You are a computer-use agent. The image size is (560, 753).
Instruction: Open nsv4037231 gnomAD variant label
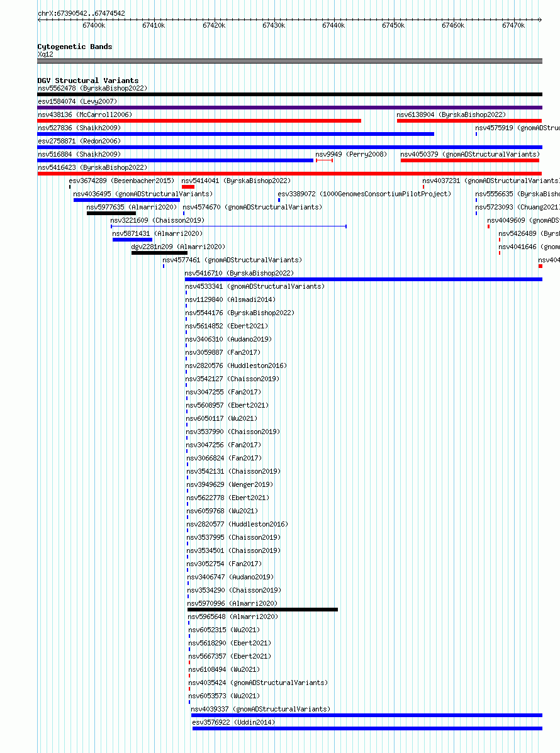pyautogui.click(x=491, y=181)
